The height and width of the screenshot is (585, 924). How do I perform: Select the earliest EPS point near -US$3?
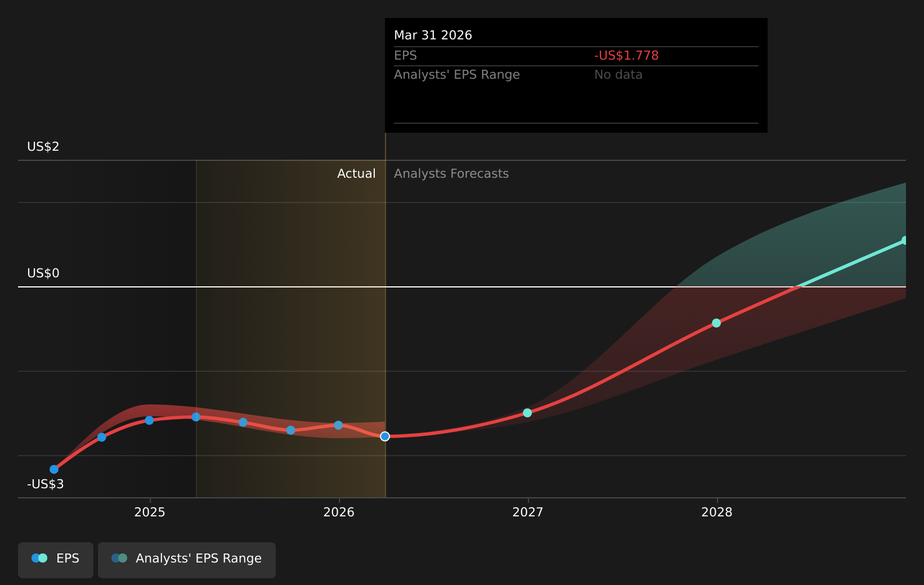(x=54, y=469)
